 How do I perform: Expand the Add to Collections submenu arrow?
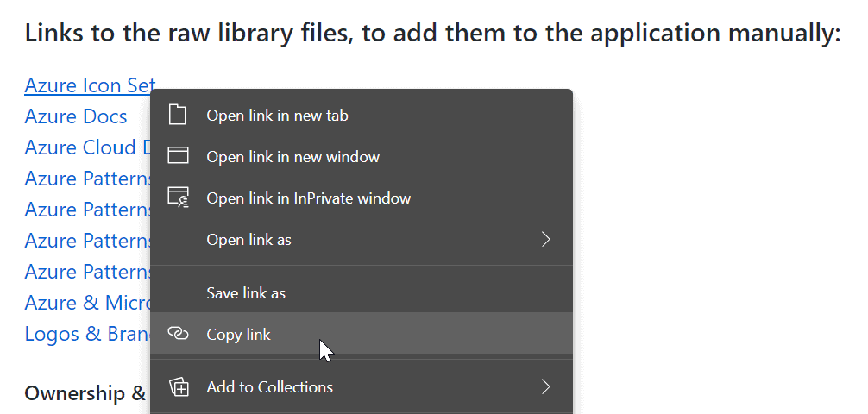[546, 386]
